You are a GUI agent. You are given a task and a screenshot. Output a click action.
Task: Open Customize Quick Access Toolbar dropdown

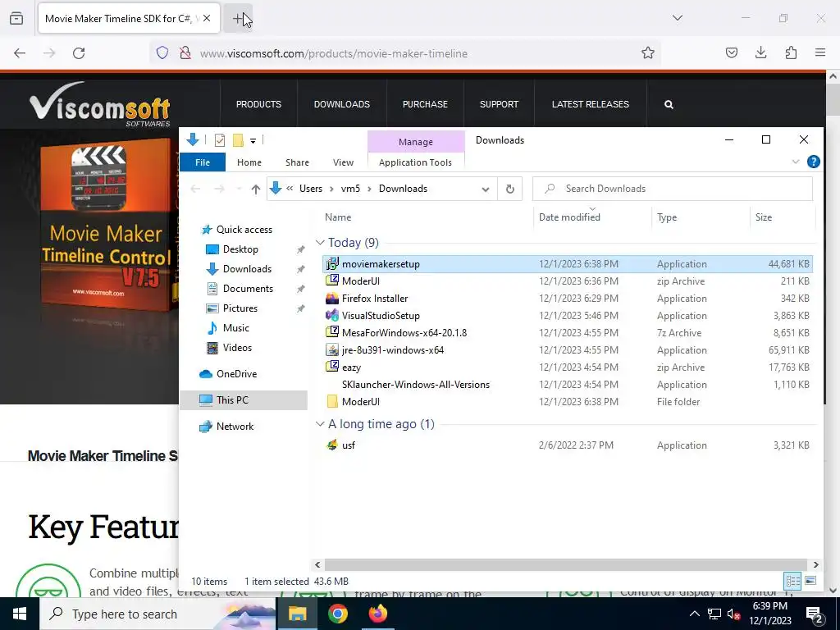coord(253,141)
